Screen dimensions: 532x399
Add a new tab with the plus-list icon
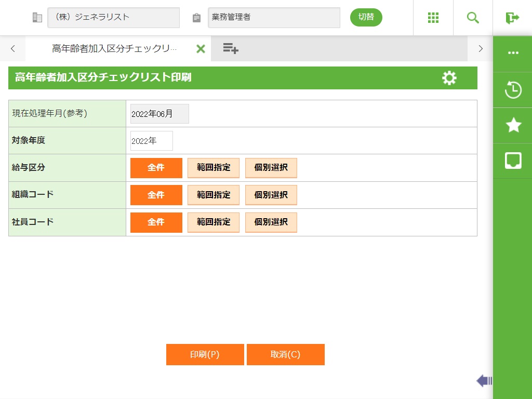(231, 49)
